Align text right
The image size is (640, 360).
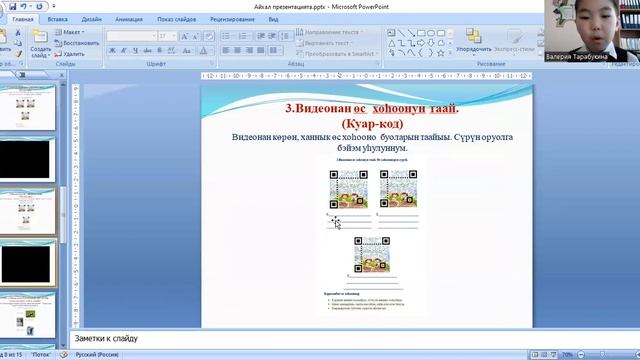(249, 51)
